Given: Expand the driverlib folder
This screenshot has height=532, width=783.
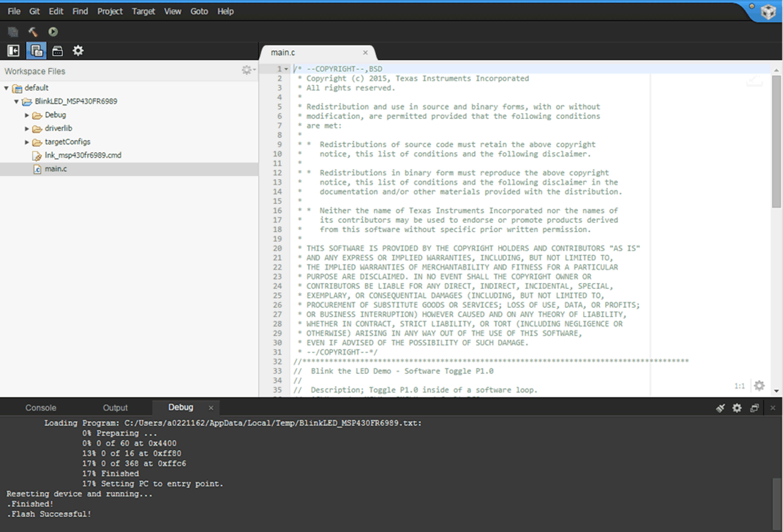Looking at the screenshot, I should coord(27,128).
